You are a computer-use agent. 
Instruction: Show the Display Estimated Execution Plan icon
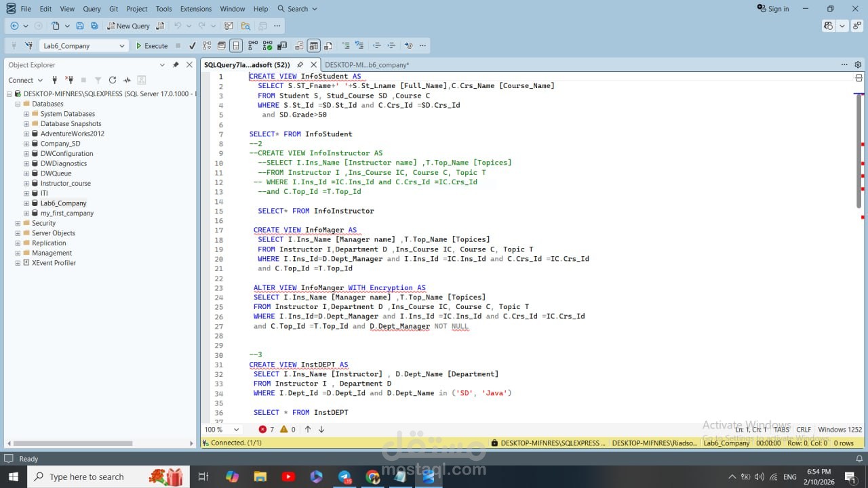207,46
